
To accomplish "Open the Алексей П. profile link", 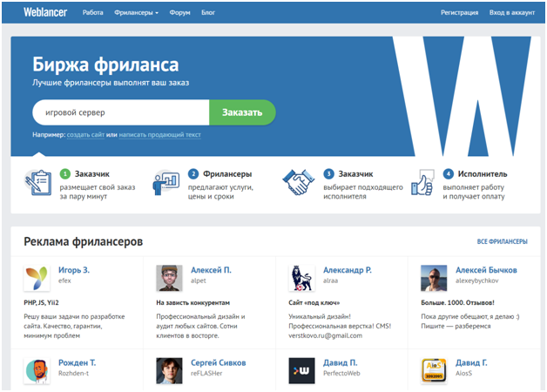I will [211, 270].
